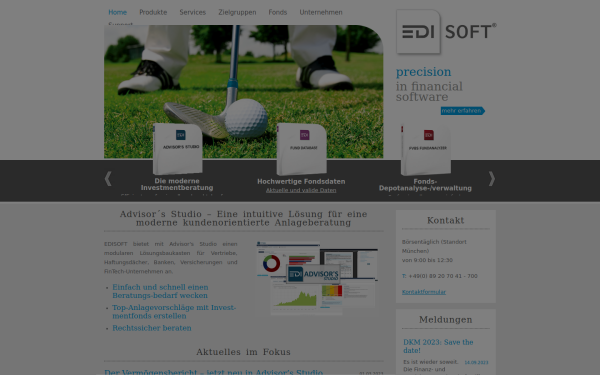Viewport: 600px width, 375px height.
Task: Open 'DKM 2023: Save the date!' news
Action: point(438,346)
